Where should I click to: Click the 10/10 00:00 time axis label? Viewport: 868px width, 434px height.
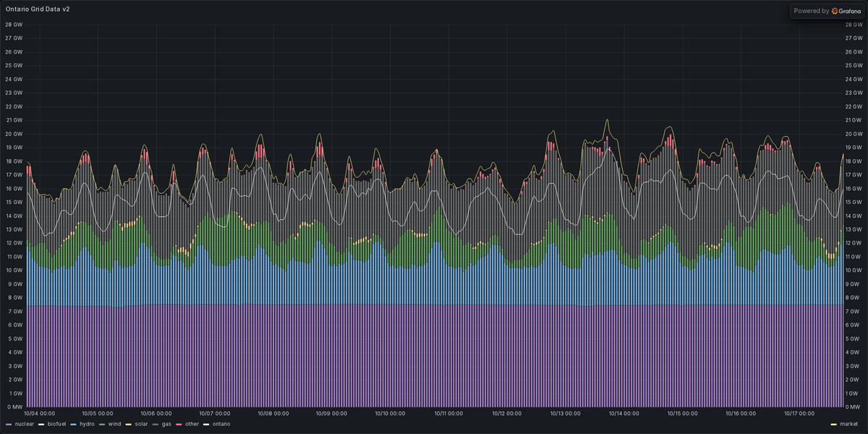click(x=391, y=414)
